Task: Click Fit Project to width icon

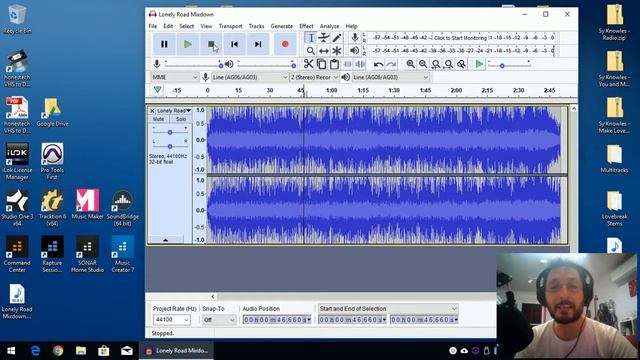Action: 449,64
